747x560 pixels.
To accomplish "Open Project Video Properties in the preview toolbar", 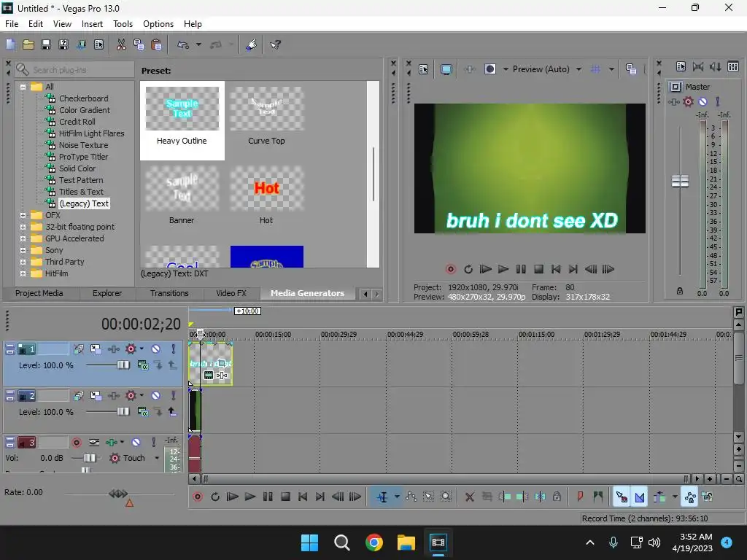I will coord(424,69).
